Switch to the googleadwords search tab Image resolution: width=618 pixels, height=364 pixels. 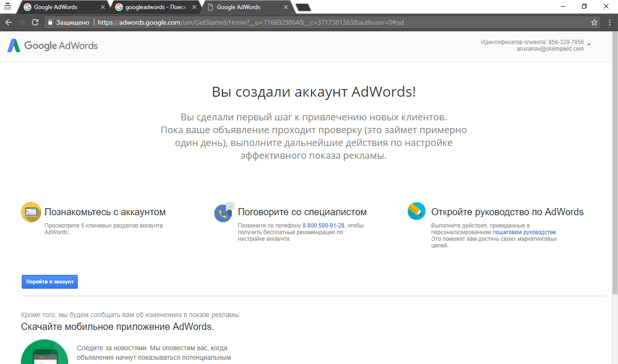[152, 7]
